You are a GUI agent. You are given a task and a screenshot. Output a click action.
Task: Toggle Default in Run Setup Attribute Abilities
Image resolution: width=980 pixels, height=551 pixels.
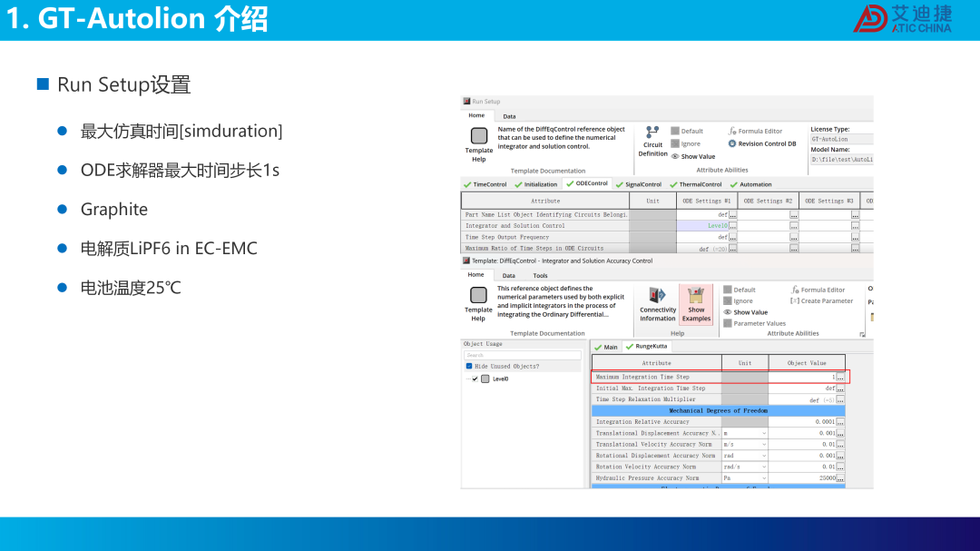(687, 132)
